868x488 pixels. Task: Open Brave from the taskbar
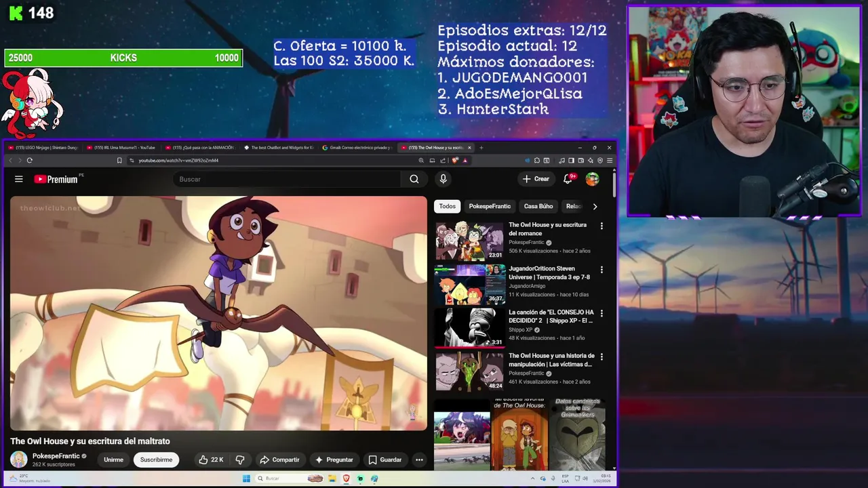coord(346,479)
